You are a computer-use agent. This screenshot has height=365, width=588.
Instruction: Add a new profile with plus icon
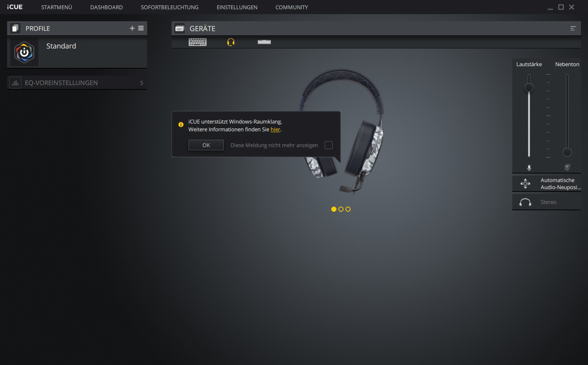tap(132, 28)
